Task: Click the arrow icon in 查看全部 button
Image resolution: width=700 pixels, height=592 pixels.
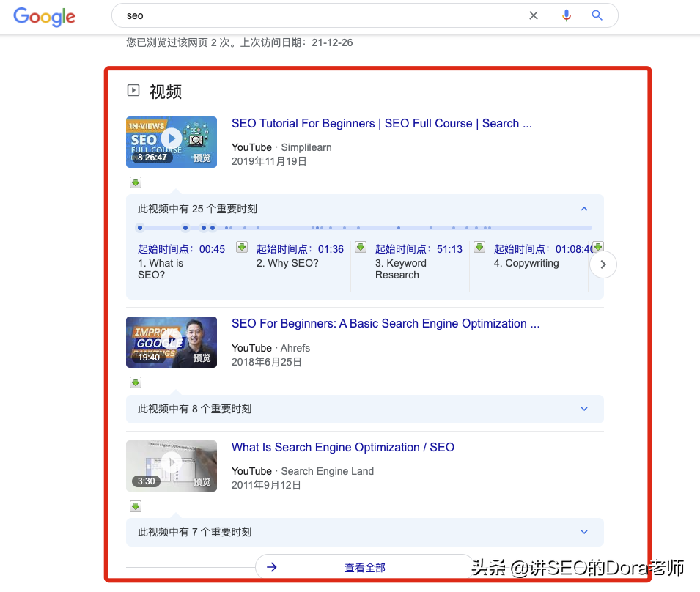Action: [x=272, y=567]
